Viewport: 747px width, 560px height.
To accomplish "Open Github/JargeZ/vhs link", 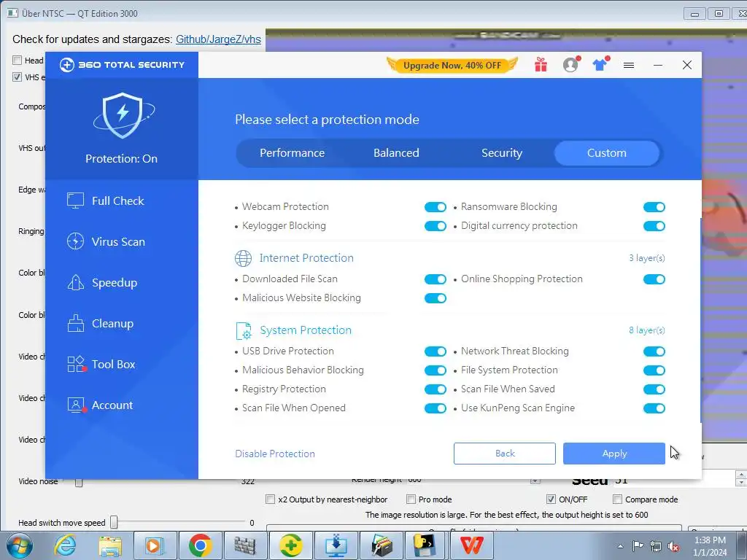I will click(x=218, y=39).
